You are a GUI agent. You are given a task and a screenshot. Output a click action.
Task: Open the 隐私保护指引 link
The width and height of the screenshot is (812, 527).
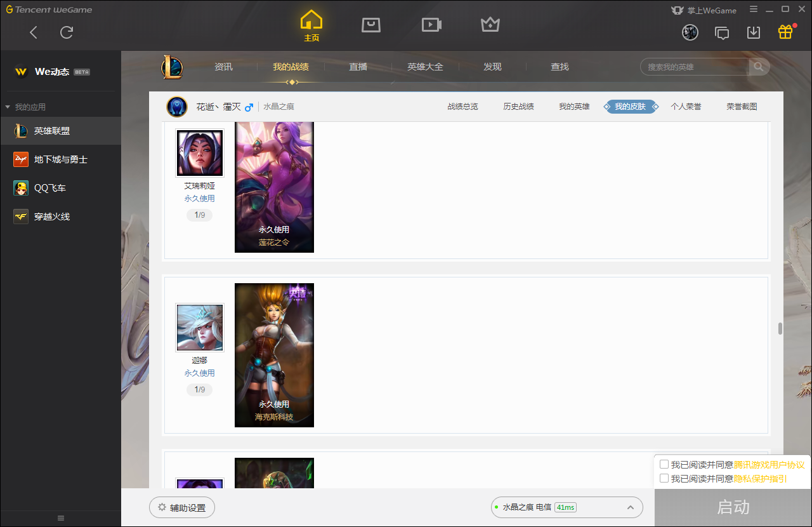[761, 479]
